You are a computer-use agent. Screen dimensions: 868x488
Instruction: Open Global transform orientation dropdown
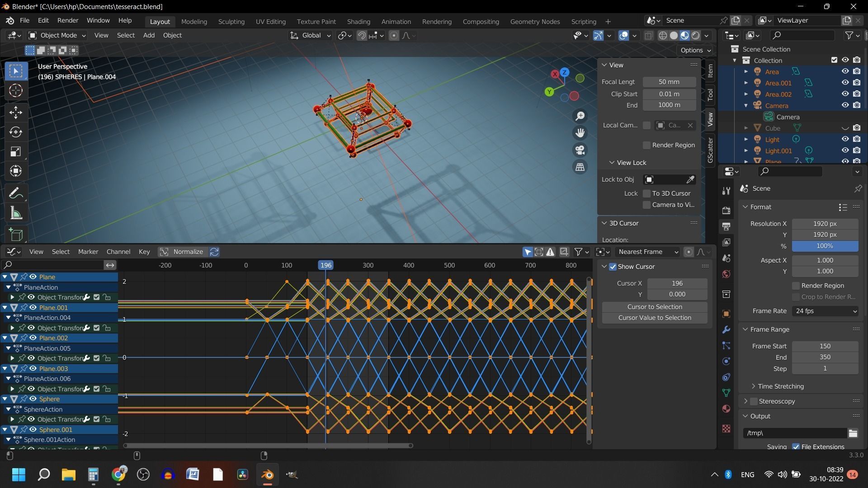311,35
